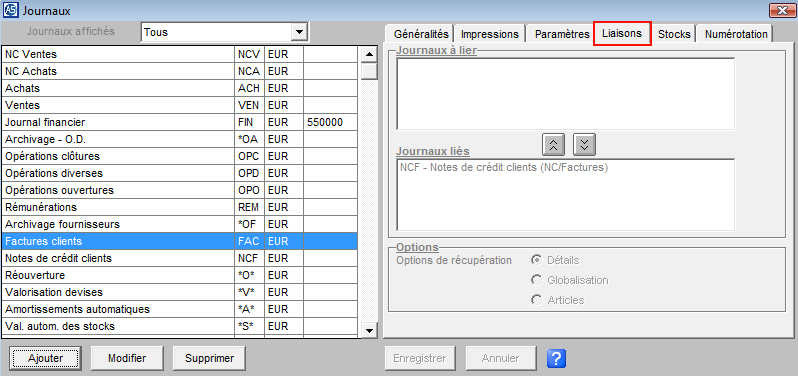Switch to the Généralités tab
This screenshot has width=798, height=376.
pyautogui.click(x=421, y=34)
